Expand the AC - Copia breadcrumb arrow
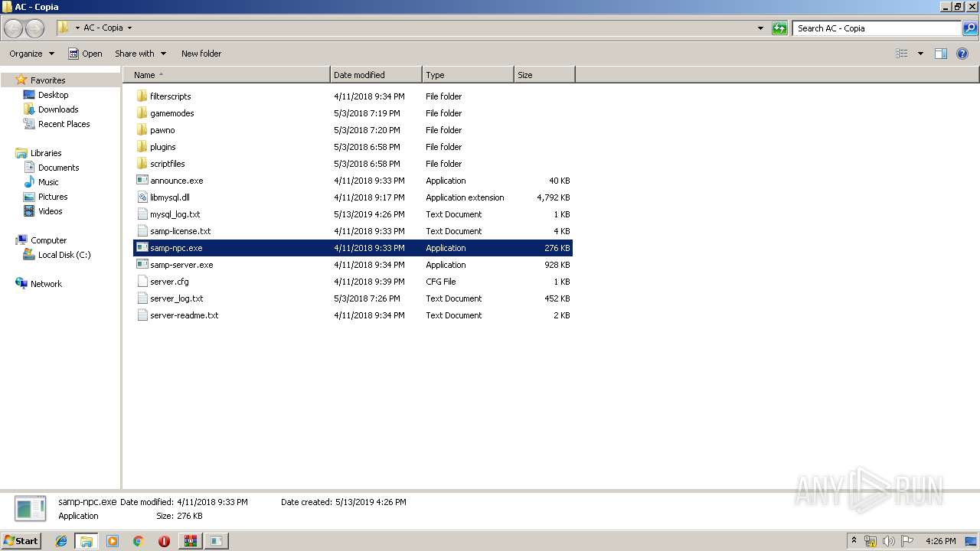Screen dimensions: 980x551 click(x=129, y=28)
